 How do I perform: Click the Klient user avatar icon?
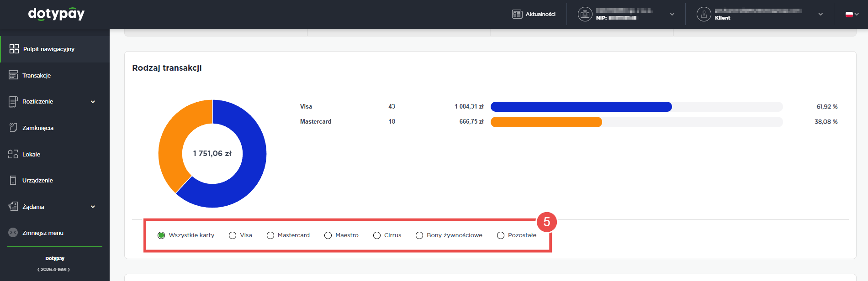pyautogui.click(x=704, y=14)
